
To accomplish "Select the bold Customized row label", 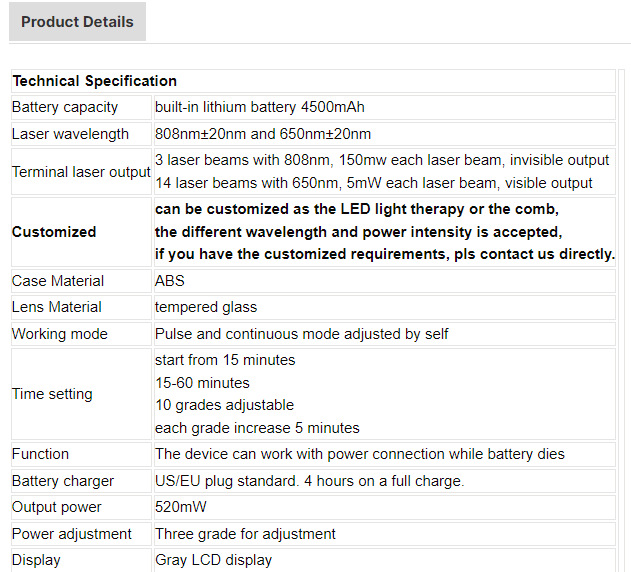I will (54, 232).
